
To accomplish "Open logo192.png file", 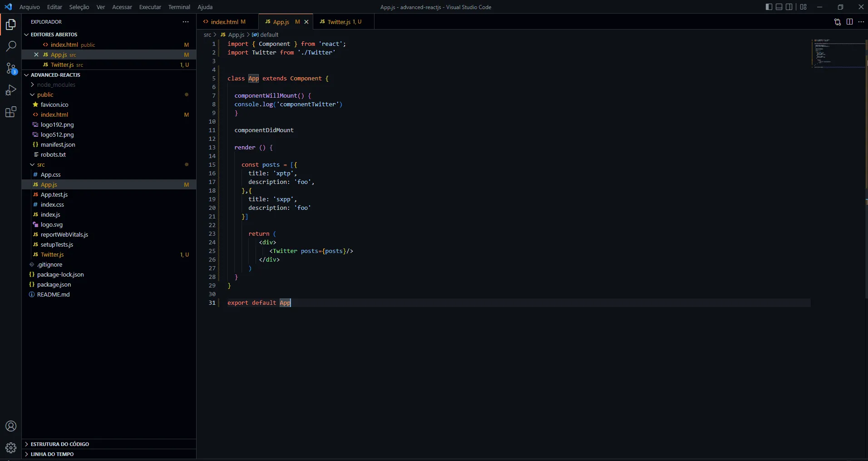I will (109, 125).
